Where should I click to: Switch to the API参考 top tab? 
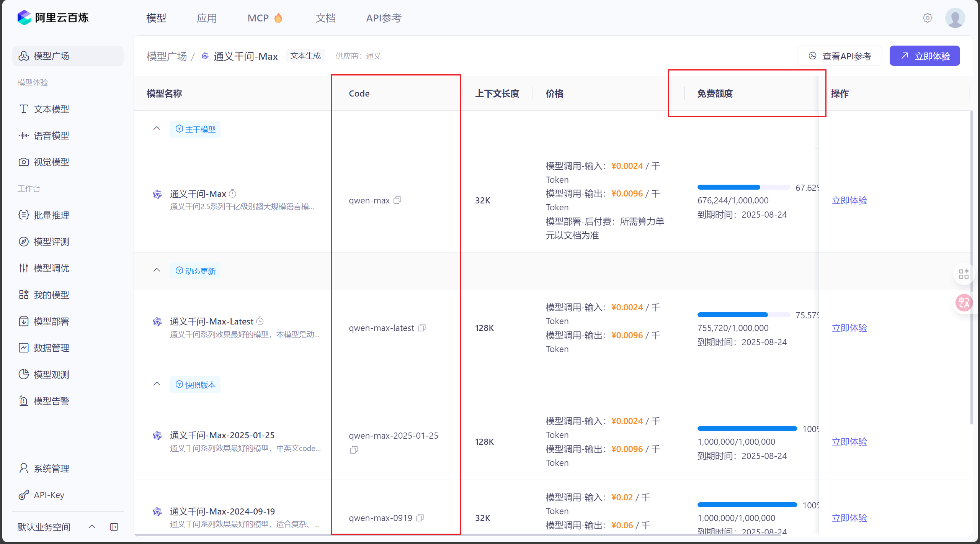384,18
